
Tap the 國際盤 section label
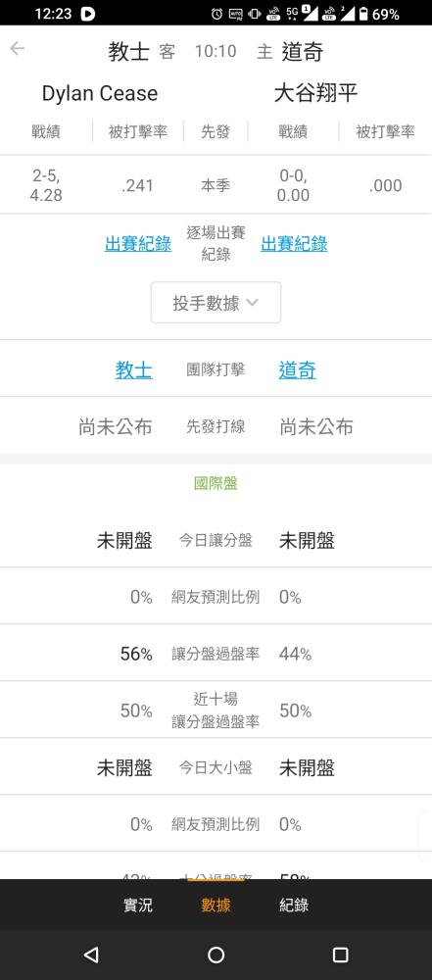(x=216, y=483)
